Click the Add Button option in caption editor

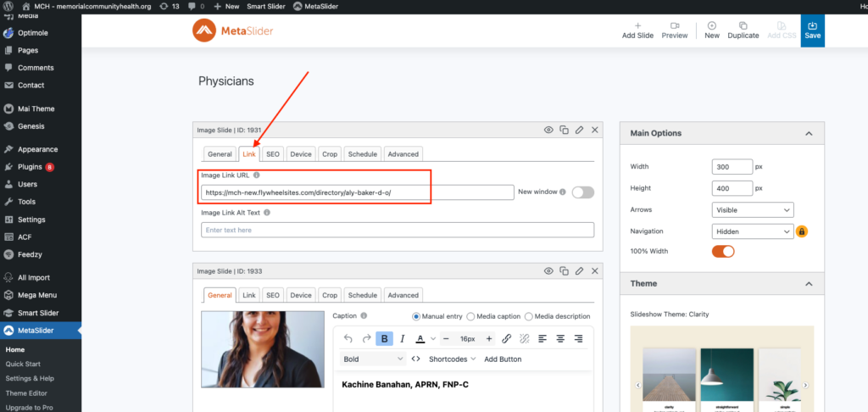tap(503, 359)
